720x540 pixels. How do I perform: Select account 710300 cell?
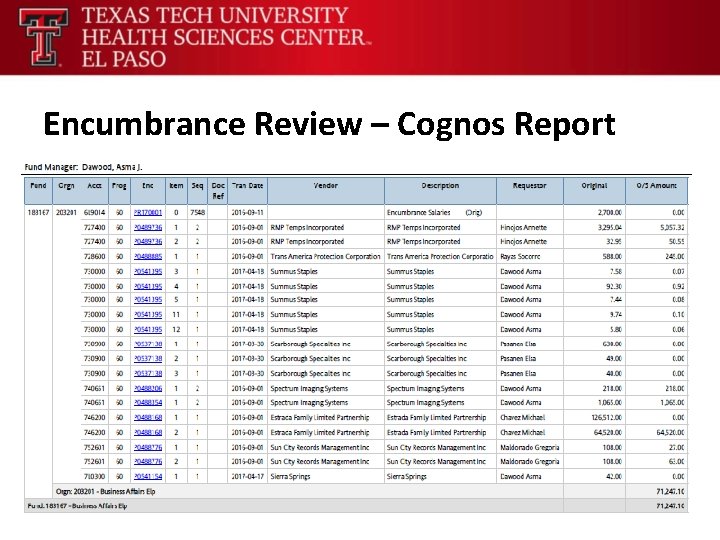95,477
